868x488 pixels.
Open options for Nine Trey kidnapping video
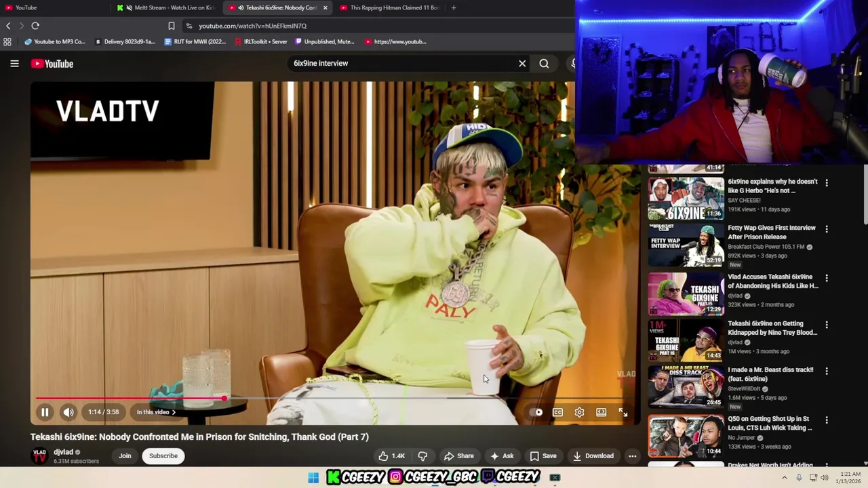point(826,324)
